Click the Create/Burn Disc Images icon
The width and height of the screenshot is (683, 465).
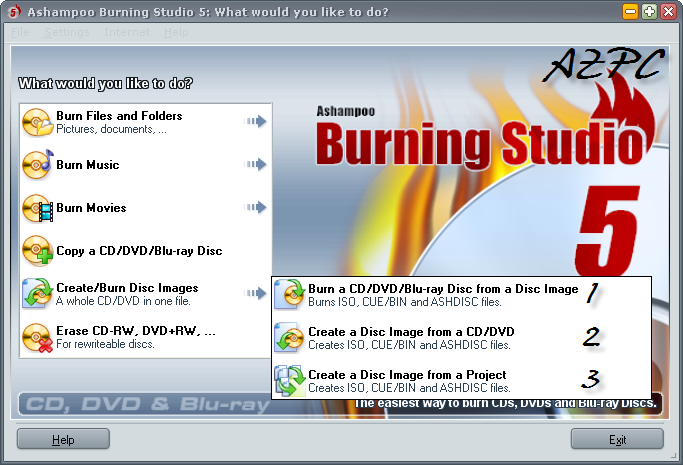[x=38, y=293]
